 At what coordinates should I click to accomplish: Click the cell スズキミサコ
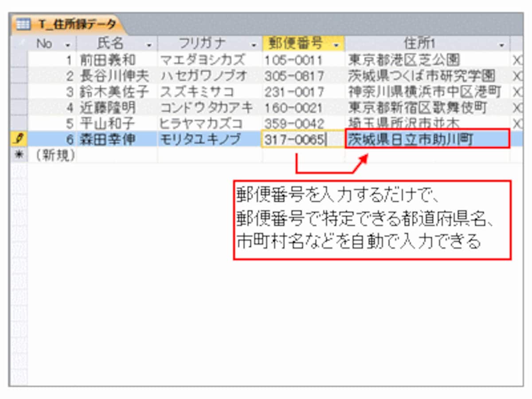(210, 92)
